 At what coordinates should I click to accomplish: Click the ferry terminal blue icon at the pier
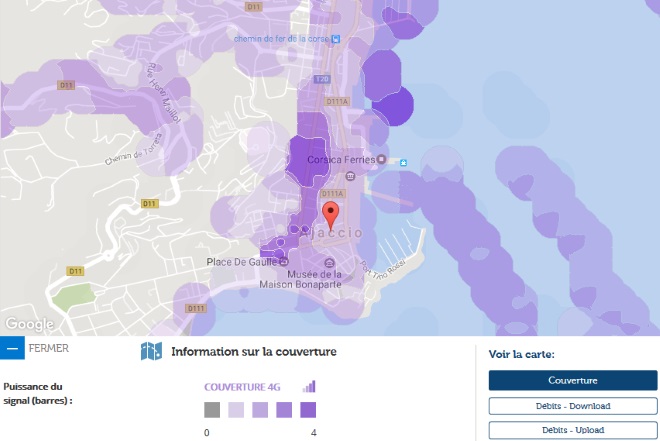pos(403,162)
